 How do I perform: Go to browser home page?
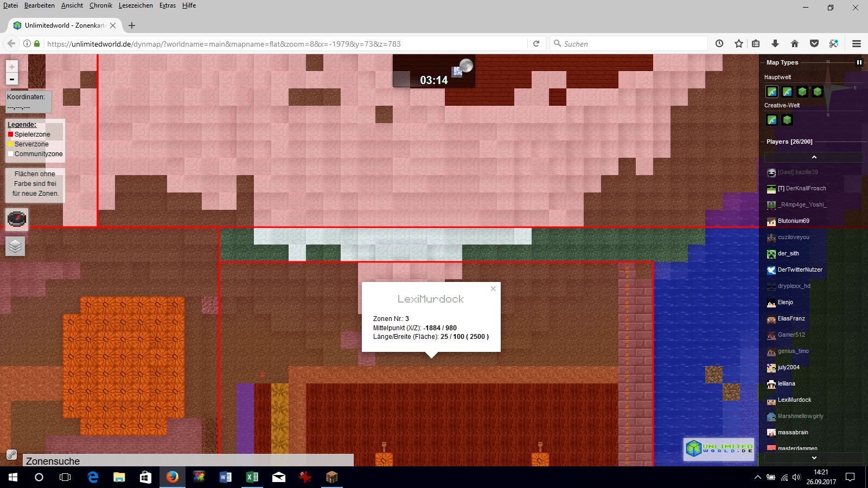[x=795, y=43]
